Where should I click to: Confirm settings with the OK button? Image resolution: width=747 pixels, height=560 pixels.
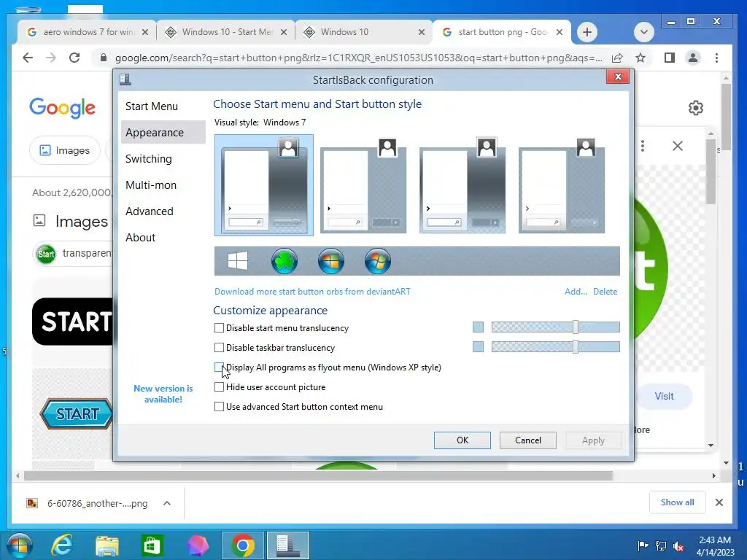pos(462,440)
